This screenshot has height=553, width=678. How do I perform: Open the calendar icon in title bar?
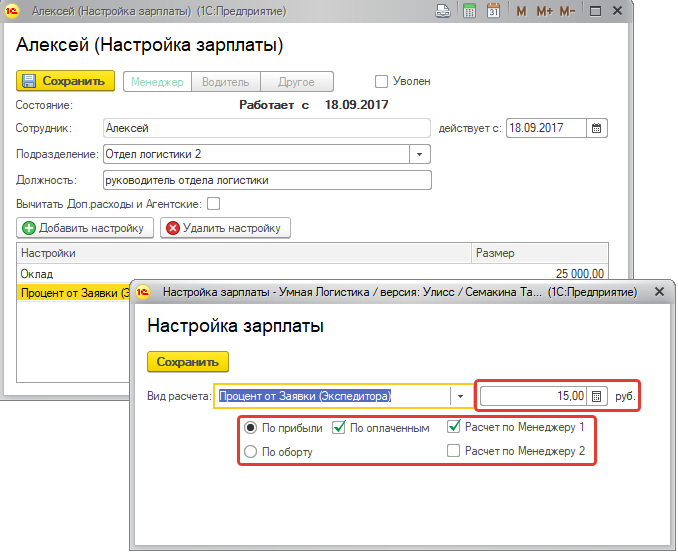click(x=493, y=11)
